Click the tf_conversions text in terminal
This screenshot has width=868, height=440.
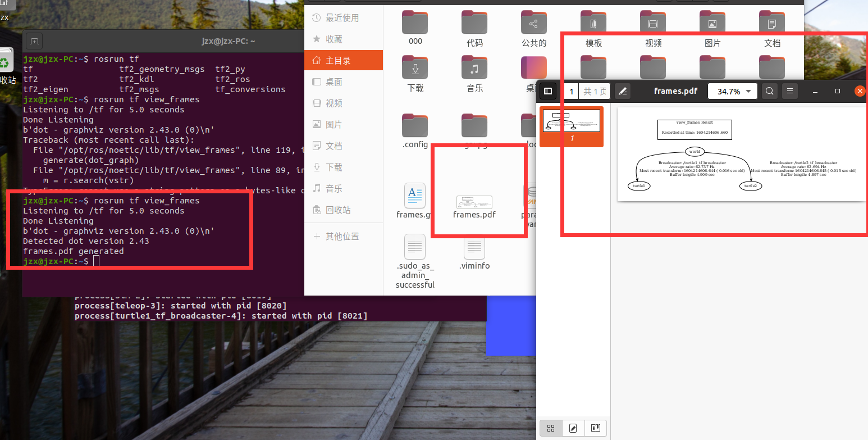[x=250, y=89]
